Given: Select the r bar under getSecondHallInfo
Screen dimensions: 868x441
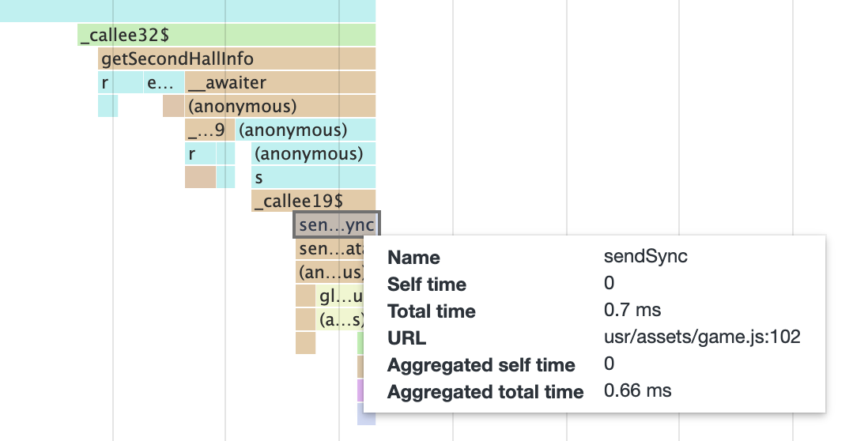Looking at the screenshot, I should point(121,82).
